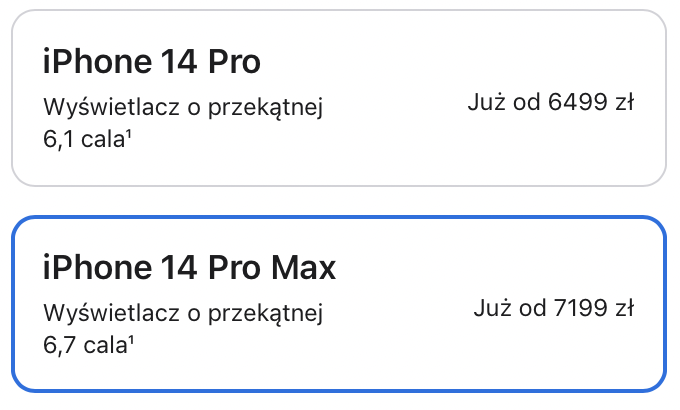680x410 pixels.
Task: Click the blue highlighted border of the selected card
Action: coord(339,217)
